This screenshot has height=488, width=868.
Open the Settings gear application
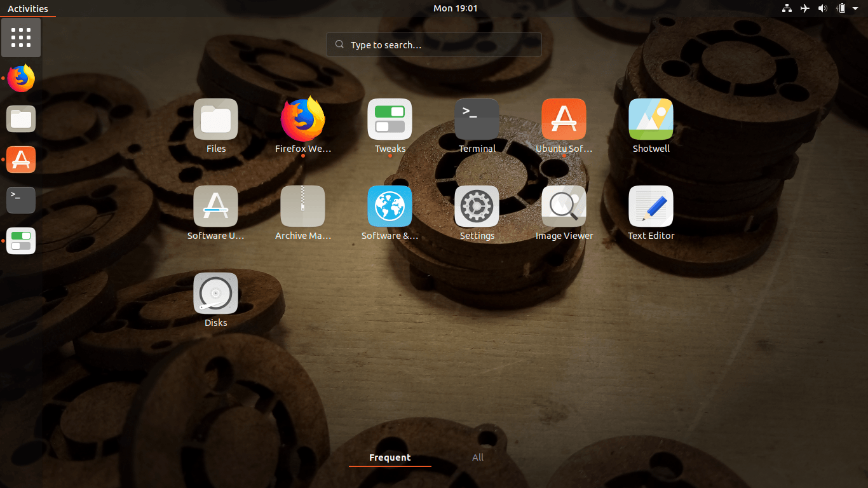pos(477,207)
